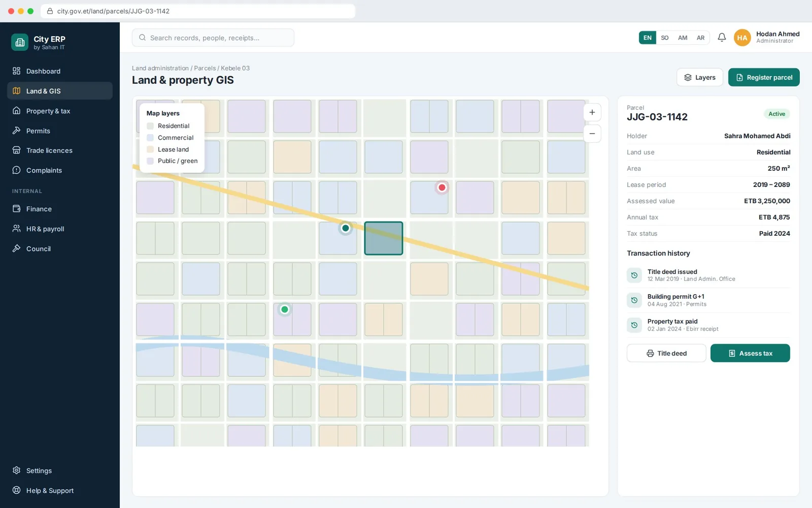This screenshot has height=508, width=812.
Task: Click the Council gavel icon
Action: (x=17, y=248)
